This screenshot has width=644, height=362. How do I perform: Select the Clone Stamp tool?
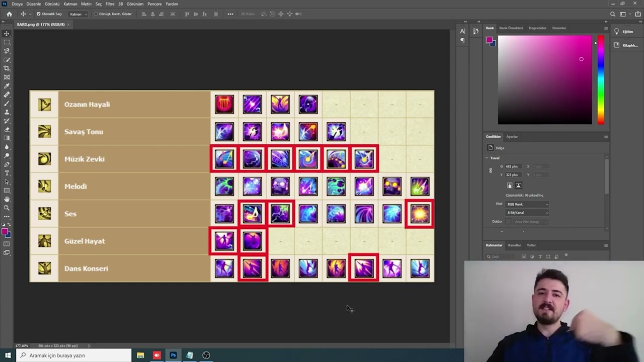point(7,112)
